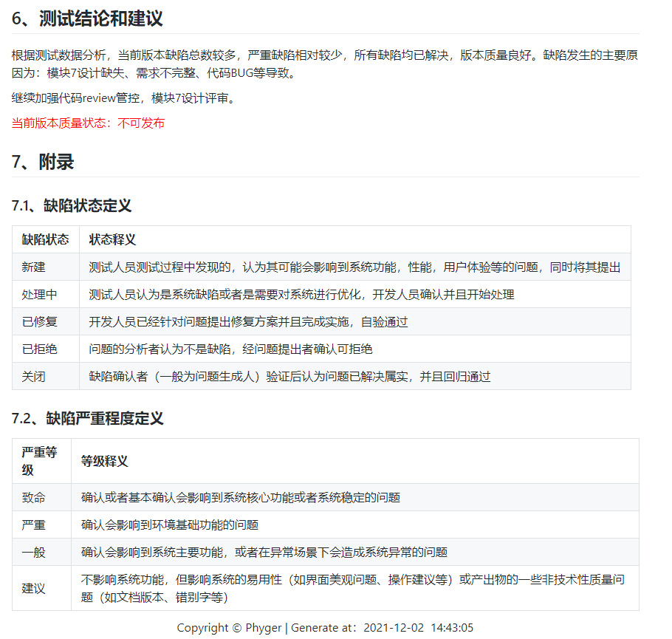The image size is (672, 639).
Task: Click the "6、测试结论和建议" section heading
Action: (89, 18)
